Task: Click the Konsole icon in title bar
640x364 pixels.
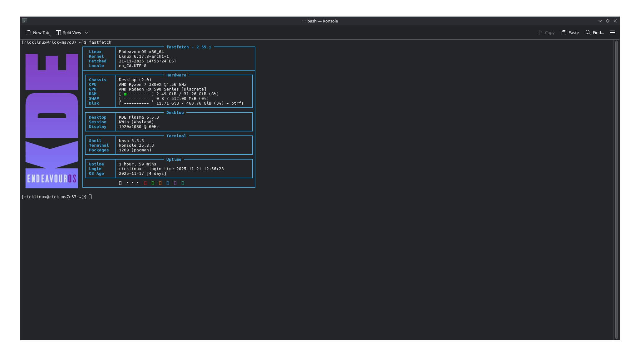Action: [25, 21]
